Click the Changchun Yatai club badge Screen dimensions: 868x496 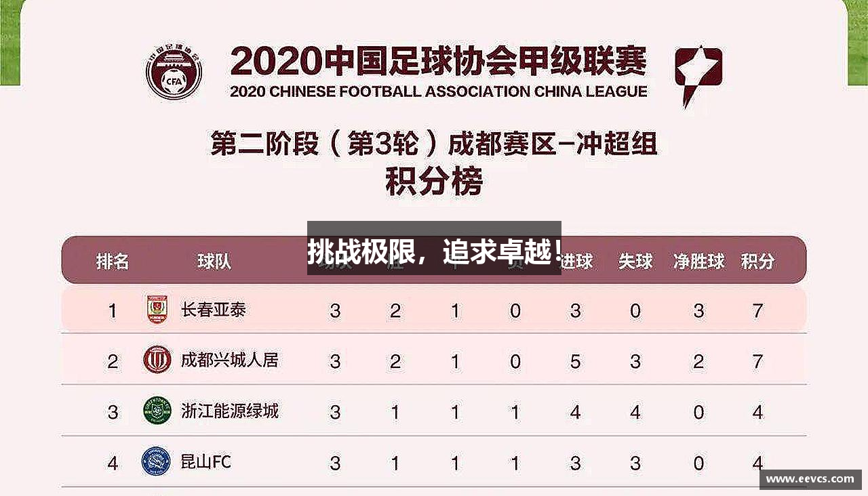click(x=157, y=310)
